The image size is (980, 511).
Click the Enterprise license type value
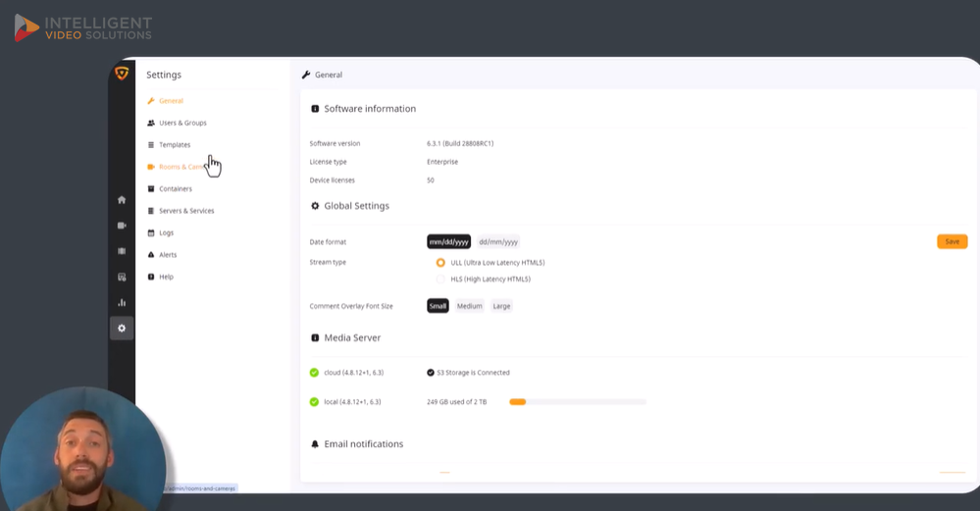[x=442, y=162]
